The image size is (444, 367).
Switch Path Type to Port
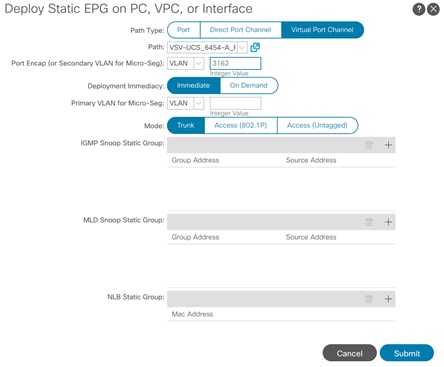point(183,30)
